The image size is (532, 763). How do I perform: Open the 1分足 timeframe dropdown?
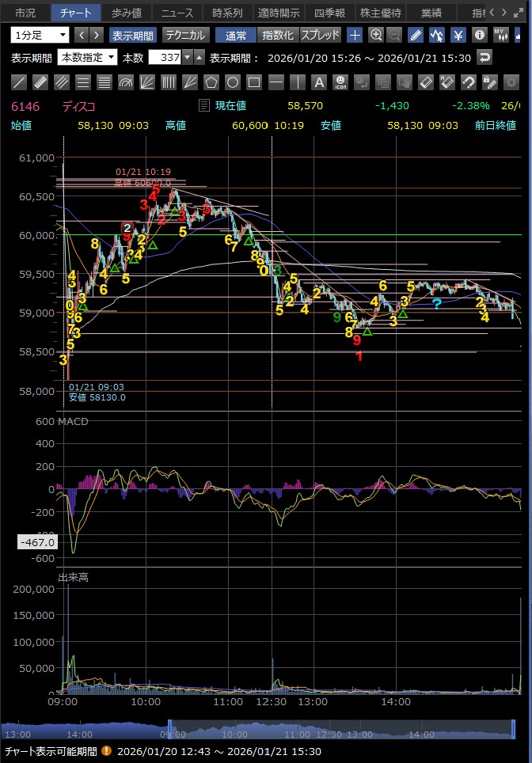40,35
